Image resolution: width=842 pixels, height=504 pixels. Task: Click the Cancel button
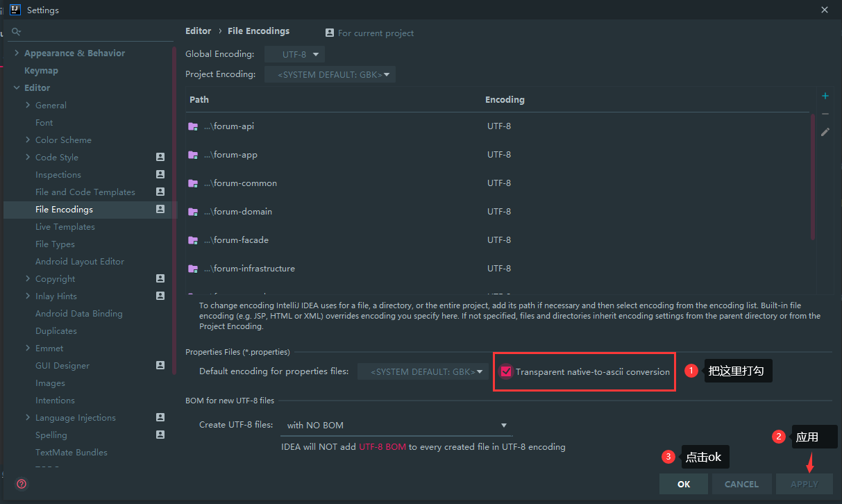click(x=741, y=484)
